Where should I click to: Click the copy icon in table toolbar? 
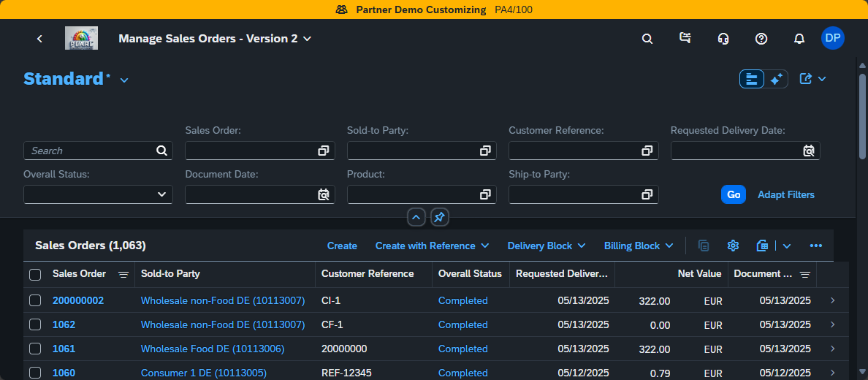[x=704, y=246]
